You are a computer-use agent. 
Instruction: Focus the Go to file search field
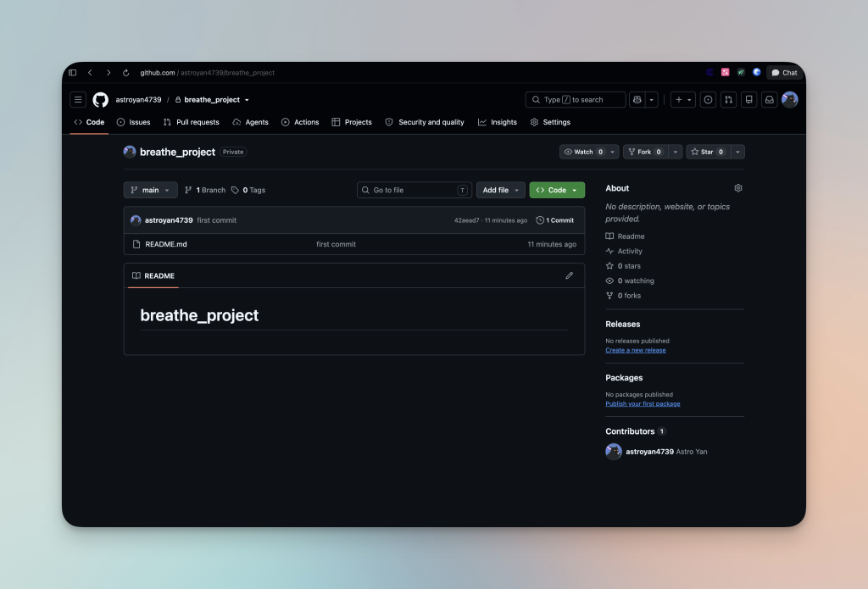tap(415, 190)
